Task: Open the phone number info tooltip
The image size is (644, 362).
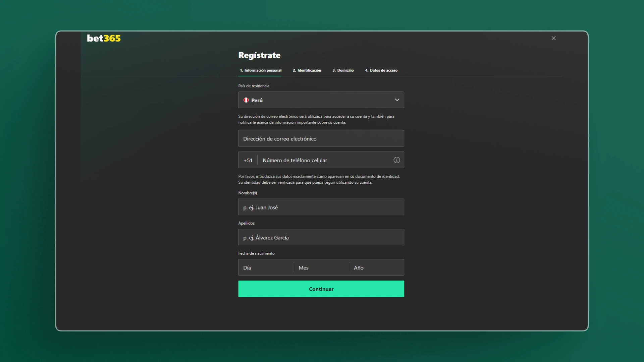Action: pos(397,160)
